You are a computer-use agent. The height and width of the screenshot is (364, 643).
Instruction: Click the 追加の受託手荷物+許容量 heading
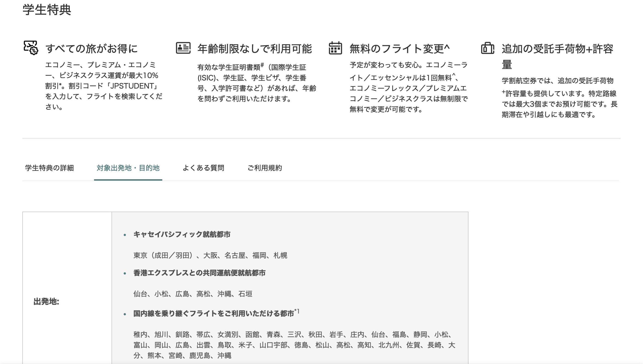557,49
